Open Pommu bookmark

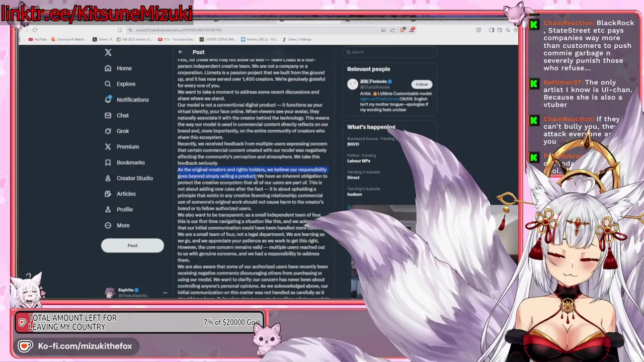click(x=260, y=39)
